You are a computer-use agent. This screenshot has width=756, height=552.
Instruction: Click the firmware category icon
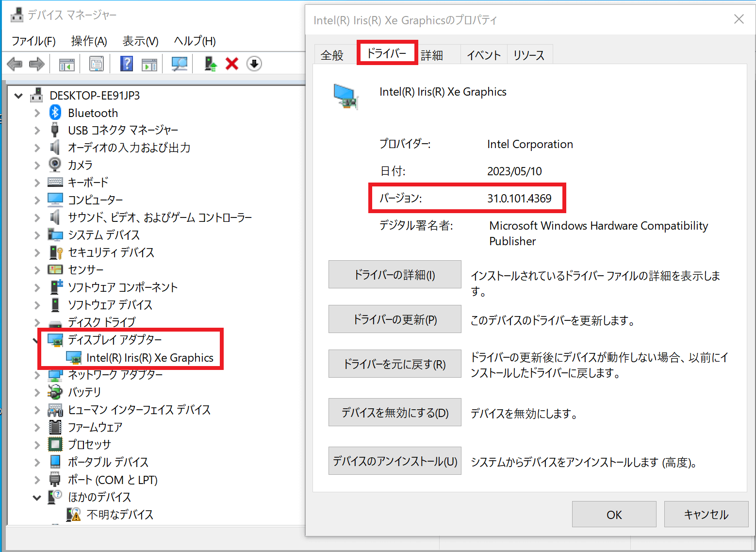pos(55,427)
